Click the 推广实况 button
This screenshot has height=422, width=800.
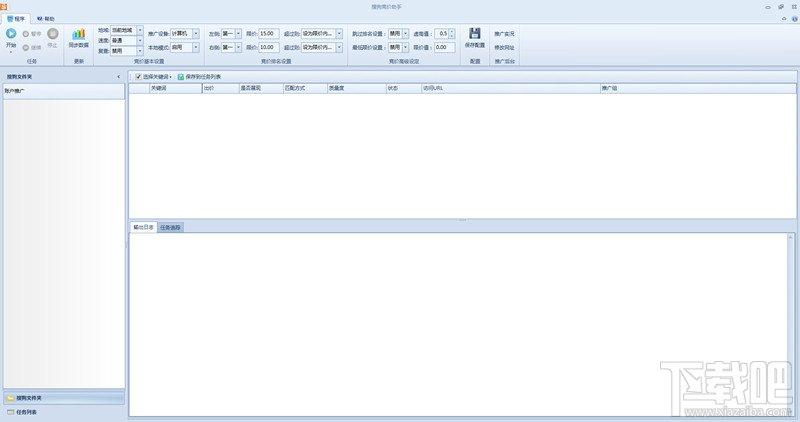(504, 34)
